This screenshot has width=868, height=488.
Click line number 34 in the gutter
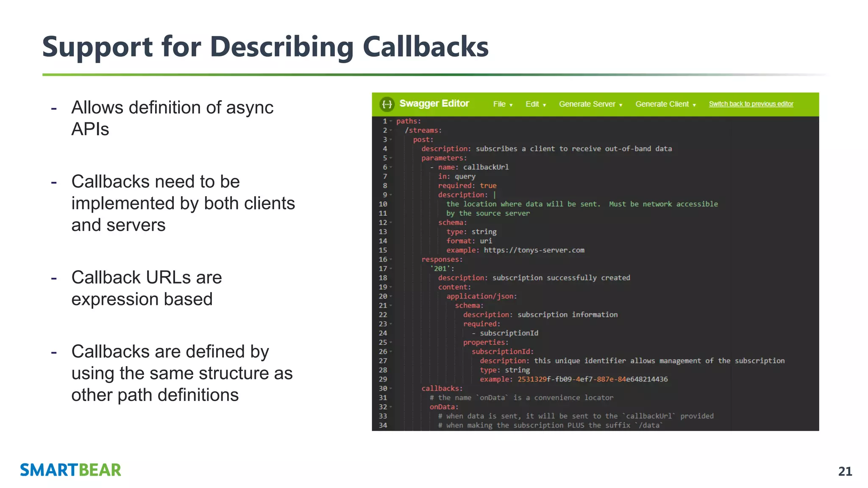click(x=383, y=425)
